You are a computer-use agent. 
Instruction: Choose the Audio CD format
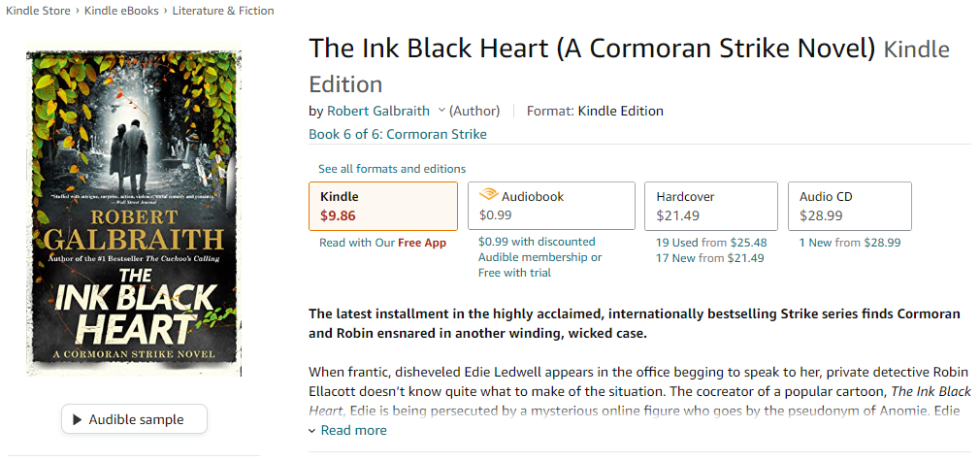pyautogui.click(x=848, y=206)
